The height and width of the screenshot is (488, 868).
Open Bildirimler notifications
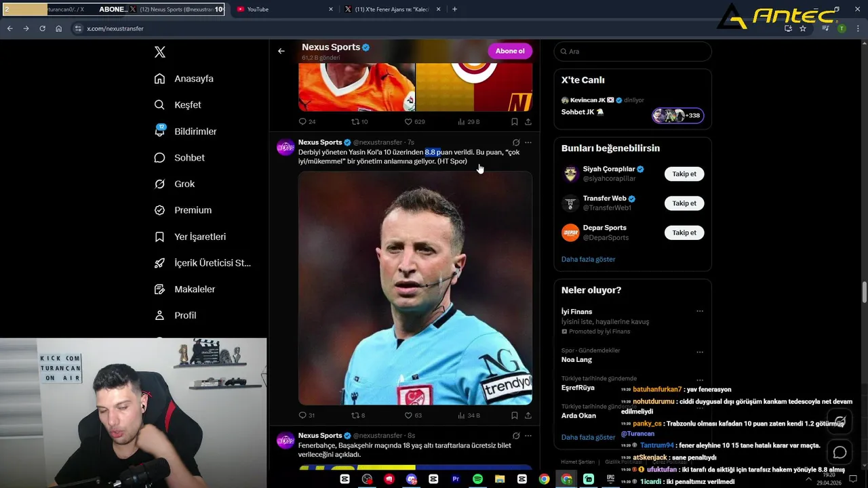point(185,131)
